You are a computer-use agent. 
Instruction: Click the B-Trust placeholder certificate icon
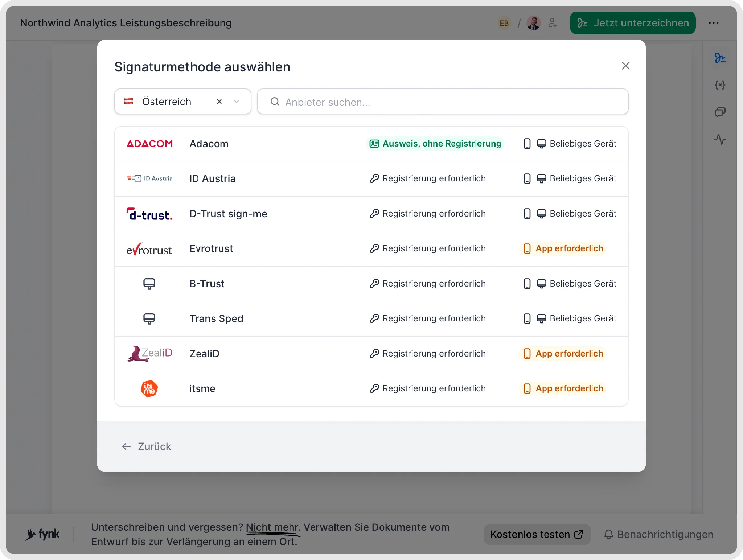(149, 284)
